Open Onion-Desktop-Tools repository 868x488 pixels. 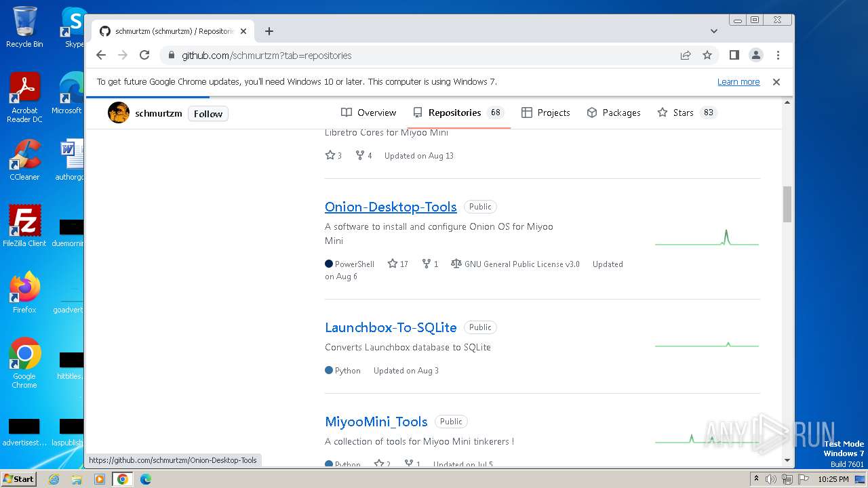391,207
